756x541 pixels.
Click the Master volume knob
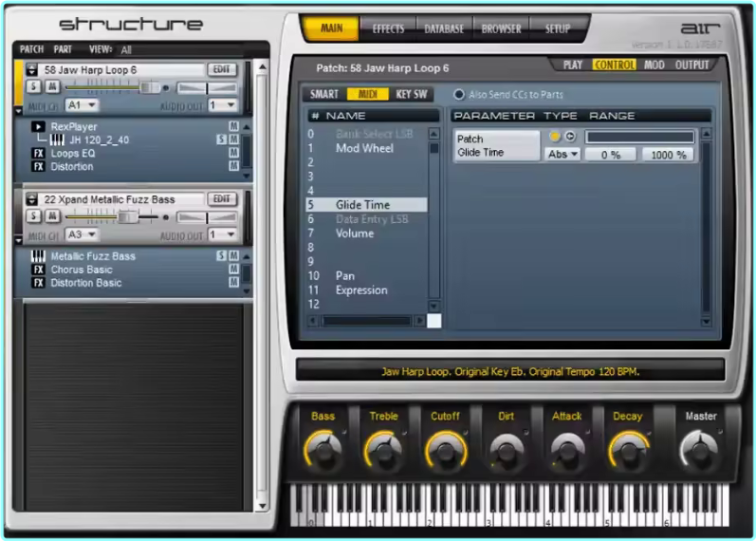tap(699, 451)
